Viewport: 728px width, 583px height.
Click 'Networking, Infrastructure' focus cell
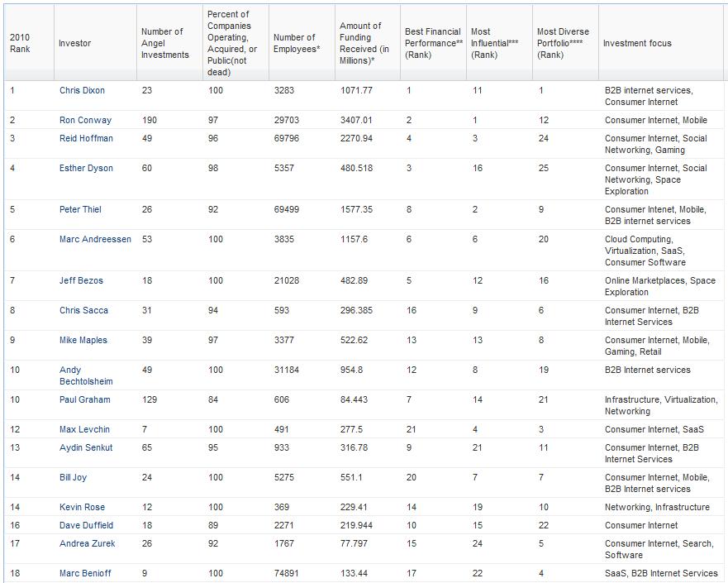[657, 507]
